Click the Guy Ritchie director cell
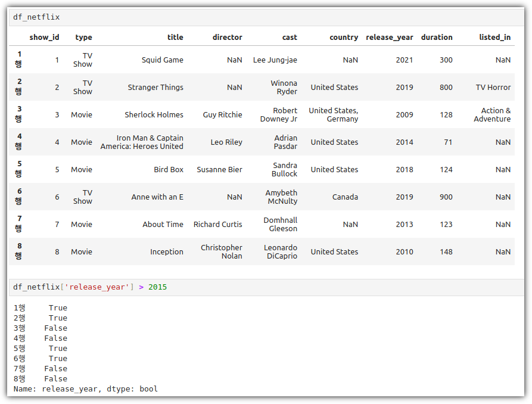Screen dimensions: 532x404 pyautogui.click(x=222, y=115)
